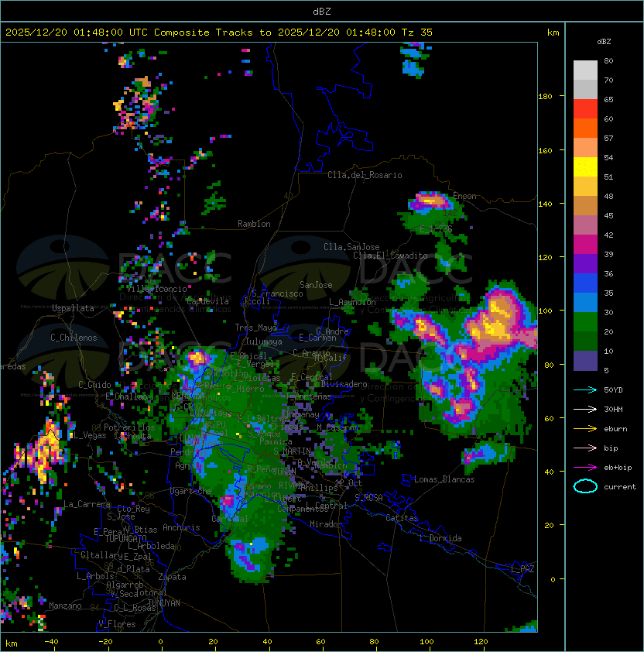This screenshot has height=652, width=644.
Task: Click the 'L_Dormida' place label
Action: tap(440, 538)
